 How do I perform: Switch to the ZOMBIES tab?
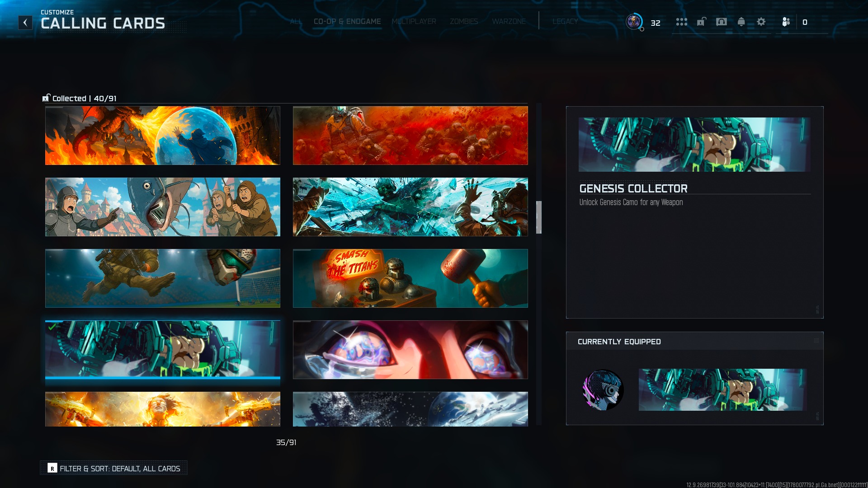click(464, 21)
